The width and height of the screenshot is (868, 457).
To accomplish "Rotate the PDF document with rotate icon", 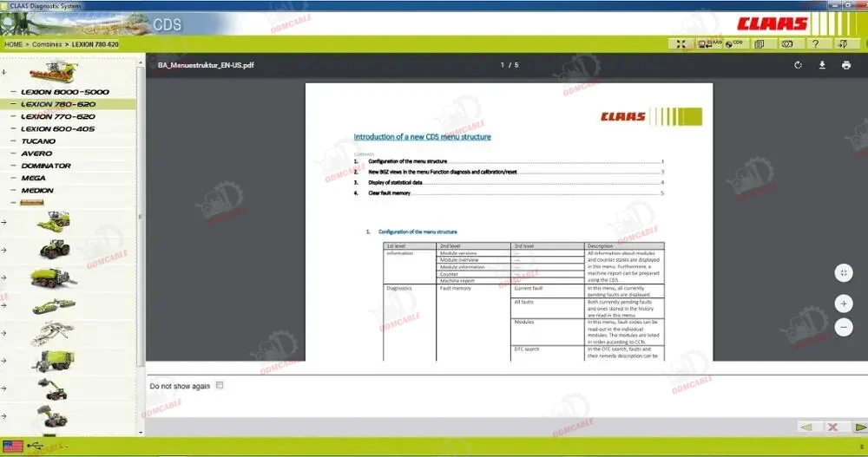I will [799, 65].
